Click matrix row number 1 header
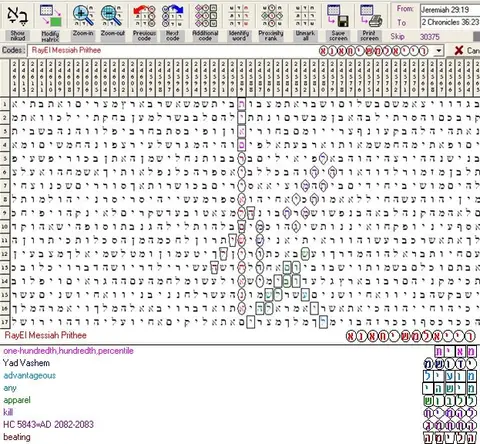Viewport: 480px width, 444px height. pyautogui.click(x=5, y=104)
